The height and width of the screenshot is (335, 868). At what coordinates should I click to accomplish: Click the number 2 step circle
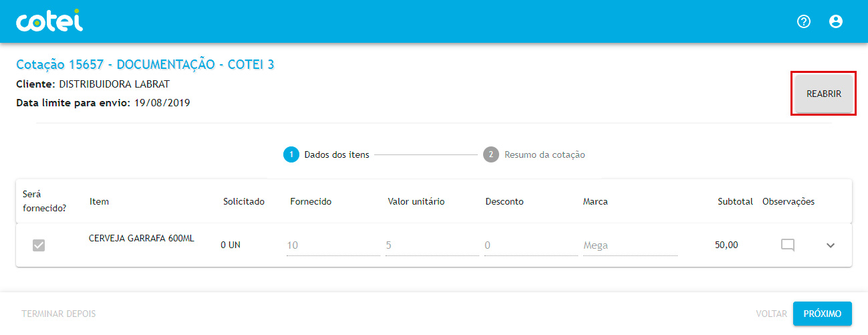(490, 154)
